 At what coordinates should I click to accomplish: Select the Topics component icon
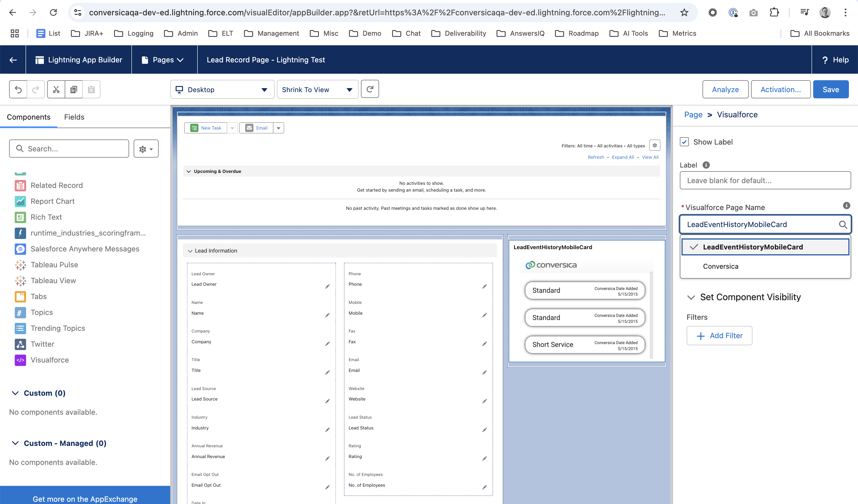coord(20,312)
